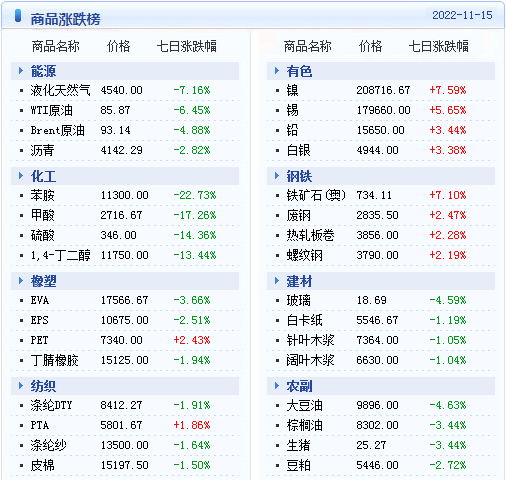Open the 农副 category heading

tap(299, 386)
